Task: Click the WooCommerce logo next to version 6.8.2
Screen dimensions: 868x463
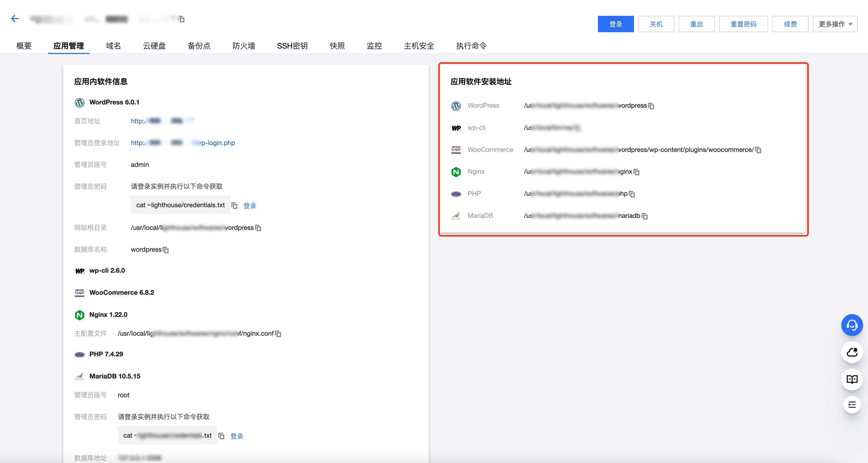Action: click(x=80, y=293)
